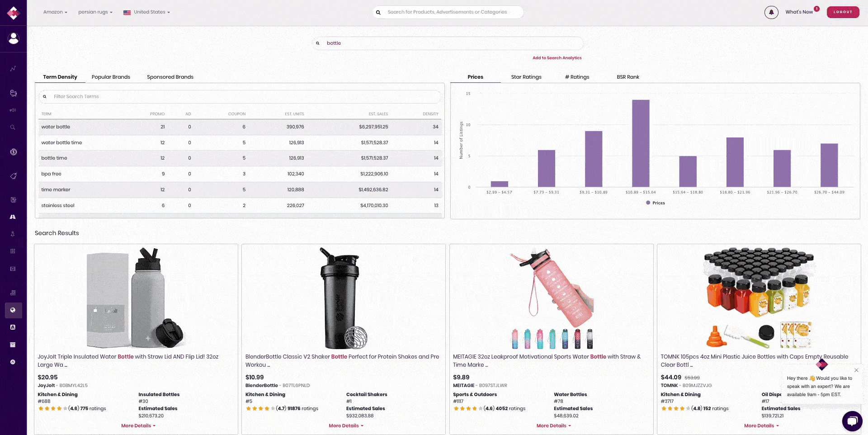Viewport: 868px width, 435px height.
Task: Open the JoyJolt Triple Insulated Water Bottle title
Action: pos(128,361)
